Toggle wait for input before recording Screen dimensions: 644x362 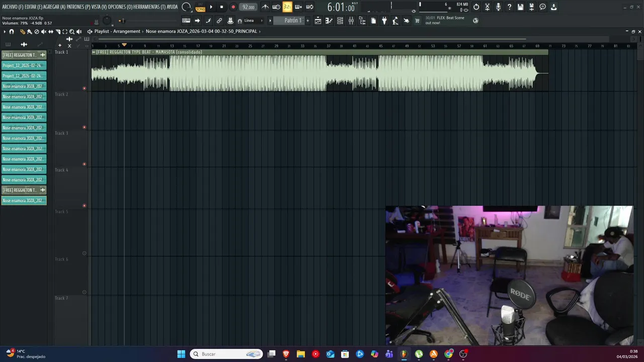(276, 7)
